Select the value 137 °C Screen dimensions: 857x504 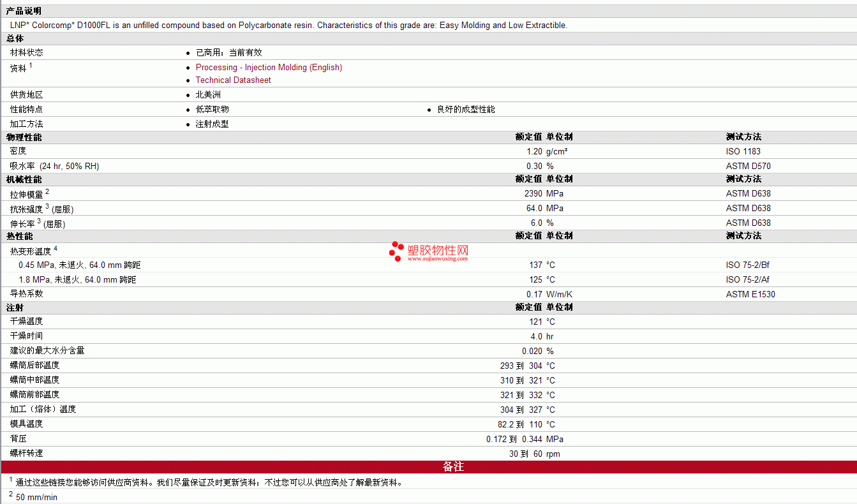pos(542,265)
